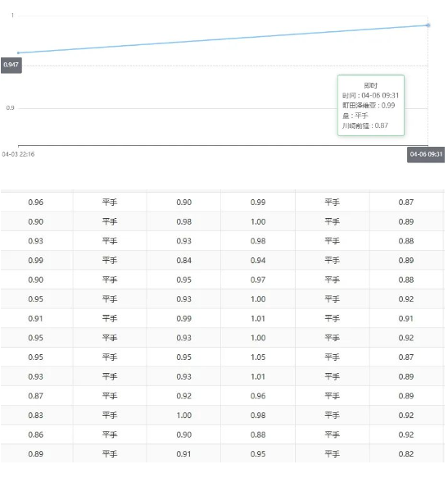Select the 0.96 cell in the first row
The image size is (448, 478).
pos(36,203)
